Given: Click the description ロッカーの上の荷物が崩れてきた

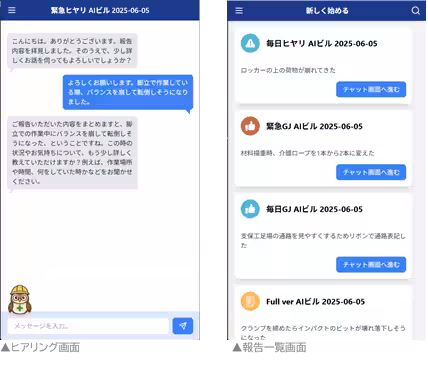Looking at the screenshot, I should pyautogui.click(x=288, y=70).
